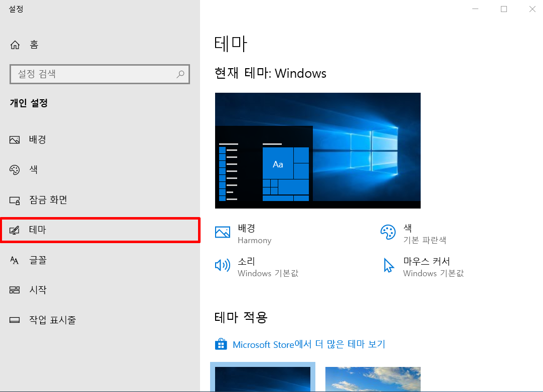Open 배경 page from sidebar
The width and height of the screenshot is (543, 392).
point(38,139)
